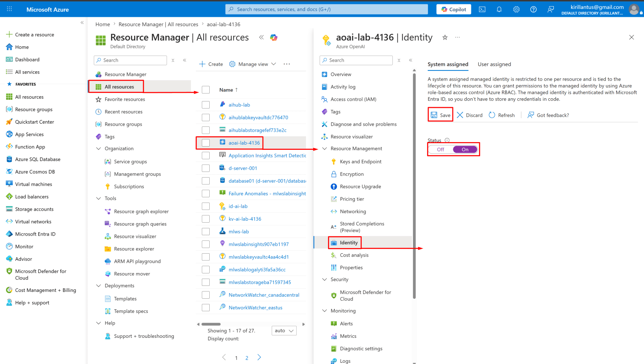Click Refresh icon in Identity toolbar

click(x=492, y=115)
